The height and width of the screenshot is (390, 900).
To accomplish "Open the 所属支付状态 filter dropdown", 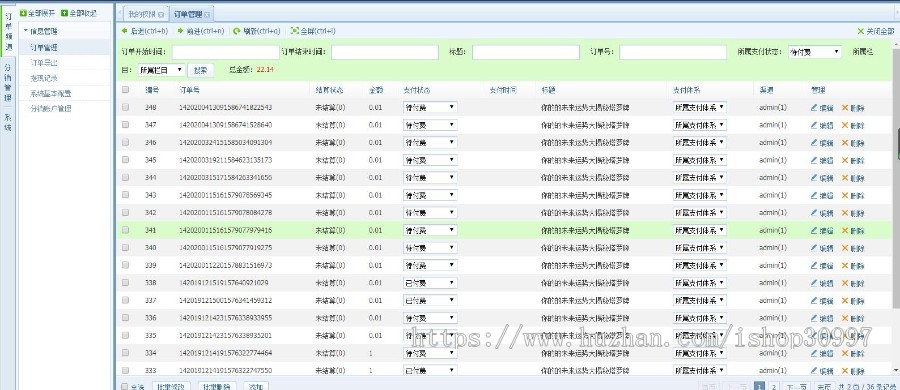I will (814, 52).
